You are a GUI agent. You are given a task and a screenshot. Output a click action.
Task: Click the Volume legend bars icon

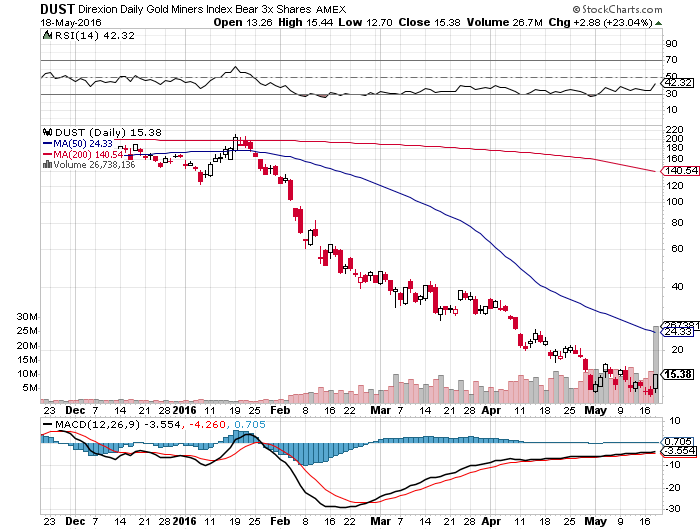(47, 165)
